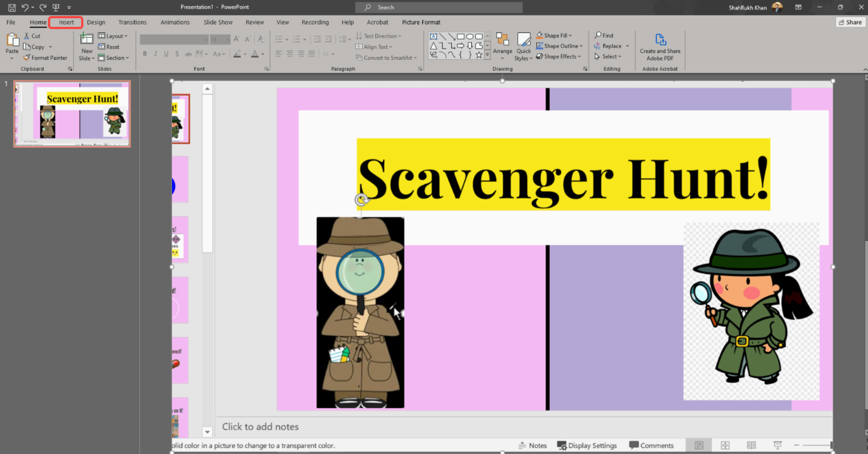Open the Font Color dropdown arrow
The width and height of the screenshot is (868, 454).
[262, 54]
